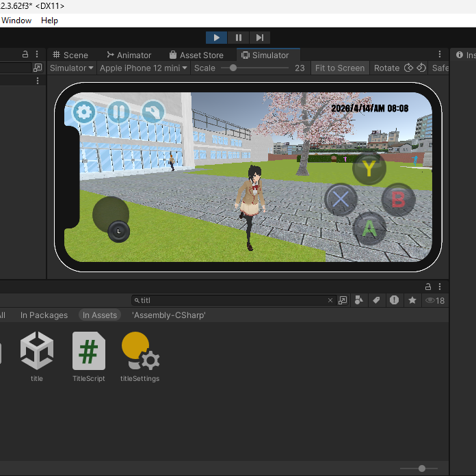The width and height of the screenshot is (476, 476).
Task: Tap the blue X gamepad button
Action: click(341, 200)
